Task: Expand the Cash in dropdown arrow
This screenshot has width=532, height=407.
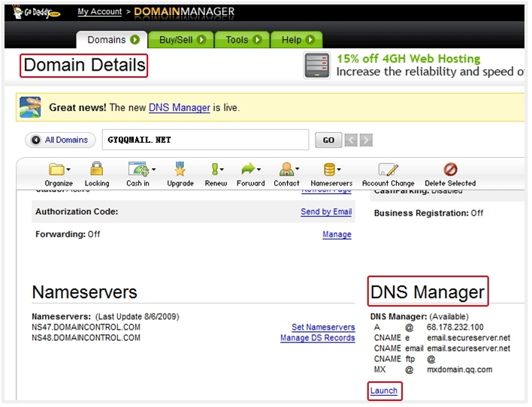Action: (x=154, y=169)
